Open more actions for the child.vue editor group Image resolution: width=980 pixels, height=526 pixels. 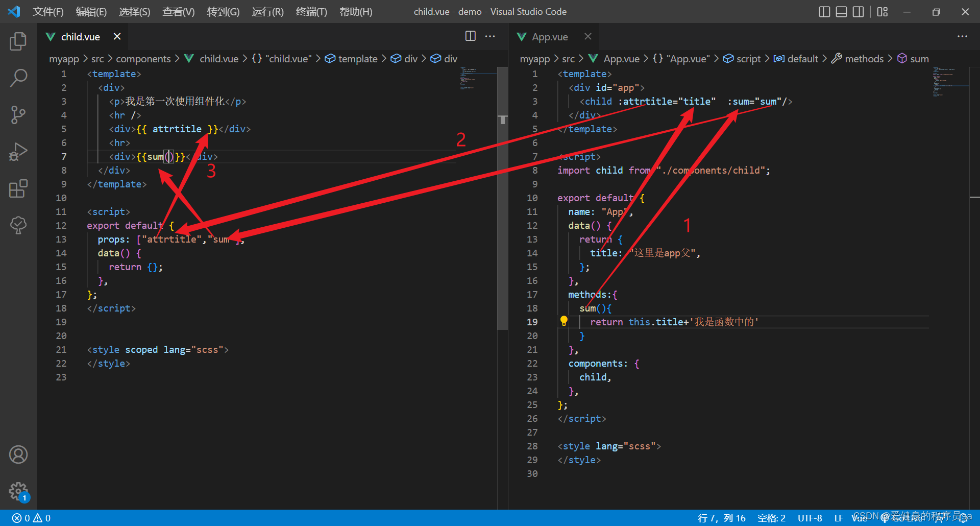[490, 36]
